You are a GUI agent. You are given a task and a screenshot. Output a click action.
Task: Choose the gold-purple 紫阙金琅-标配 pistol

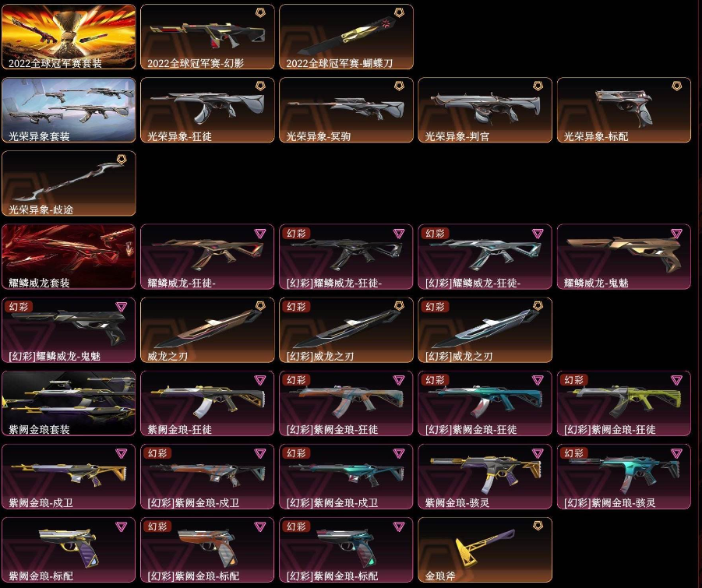coord(69,551)
